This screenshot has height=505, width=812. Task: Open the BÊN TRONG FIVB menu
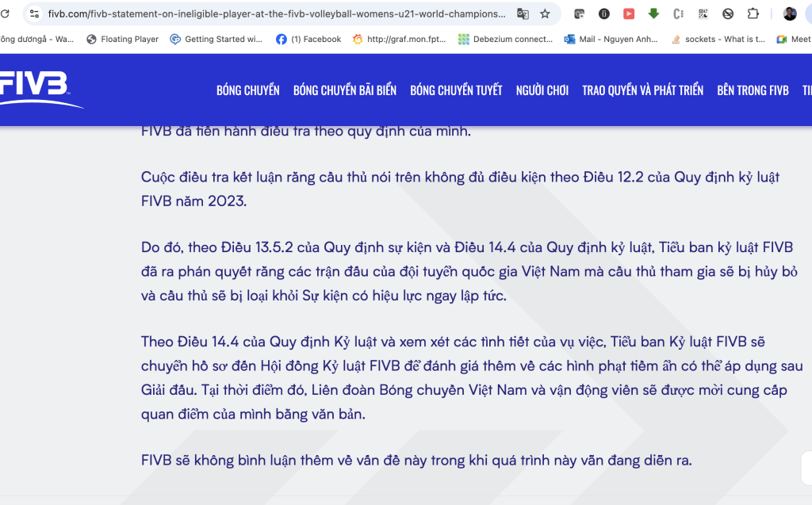click(x=753, y=90)
